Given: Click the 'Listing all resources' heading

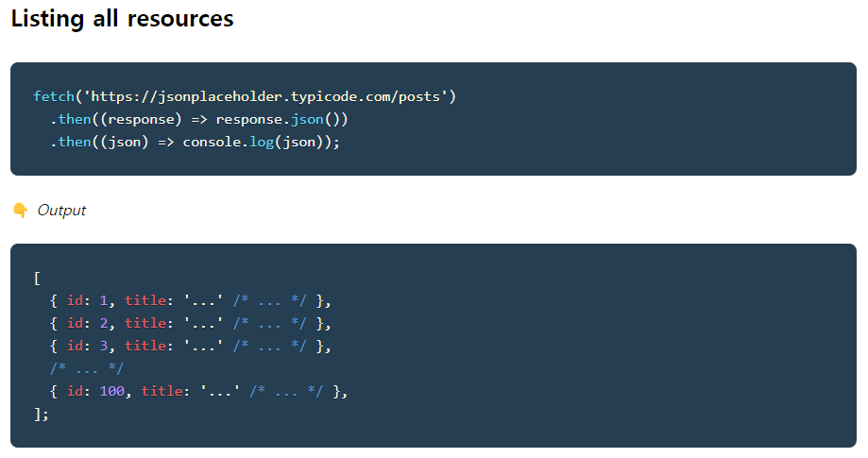Looking at the screenshot, I should click(123, 19).
